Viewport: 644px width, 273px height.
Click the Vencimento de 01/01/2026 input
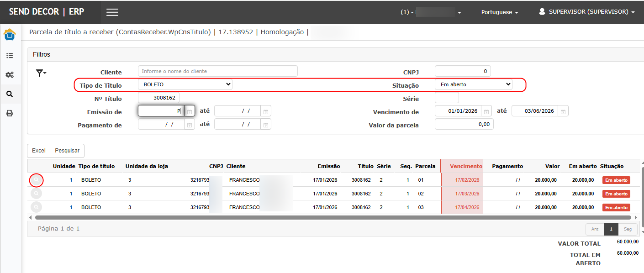click(458, 111)
